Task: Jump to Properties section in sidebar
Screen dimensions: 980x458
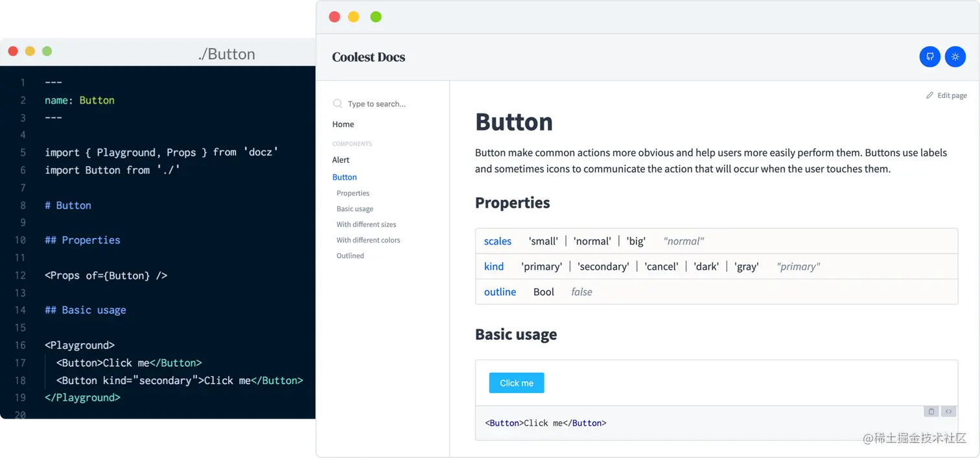Action: [353, 193]
